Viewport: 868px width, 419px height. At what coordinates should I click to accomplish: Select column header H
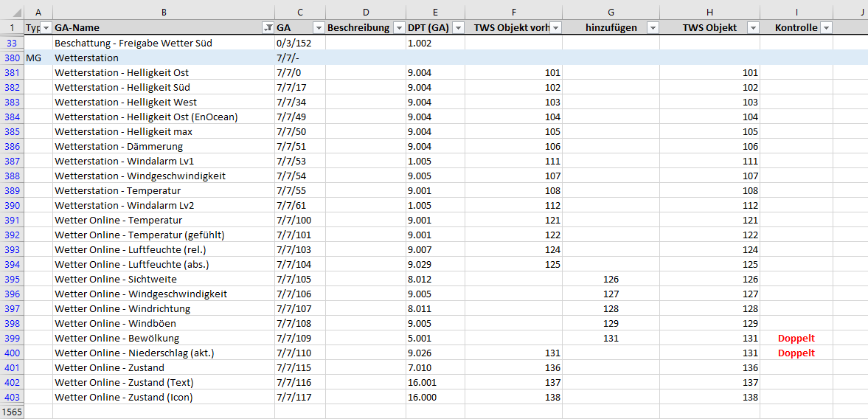(x=709, y=11)
